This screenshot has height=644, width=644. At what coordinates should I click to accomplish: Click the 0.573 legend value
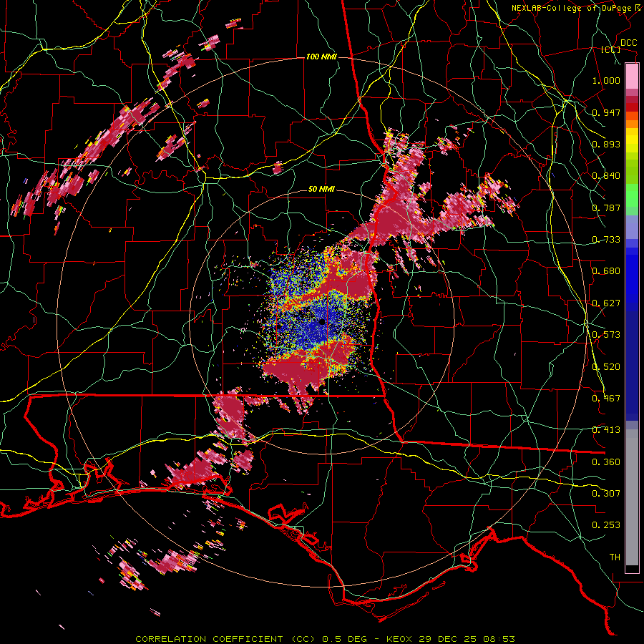606,335
